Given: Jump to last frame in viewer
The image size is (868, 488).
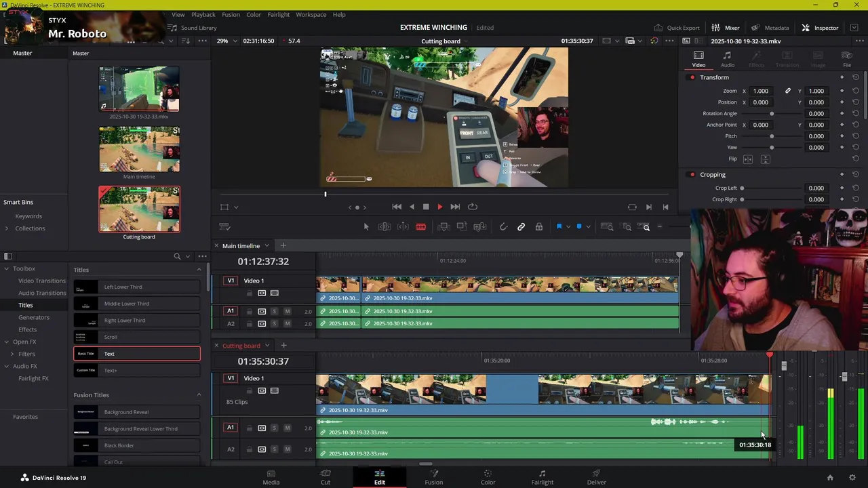Looking at the screenshot, I should (x=455, y=207).
